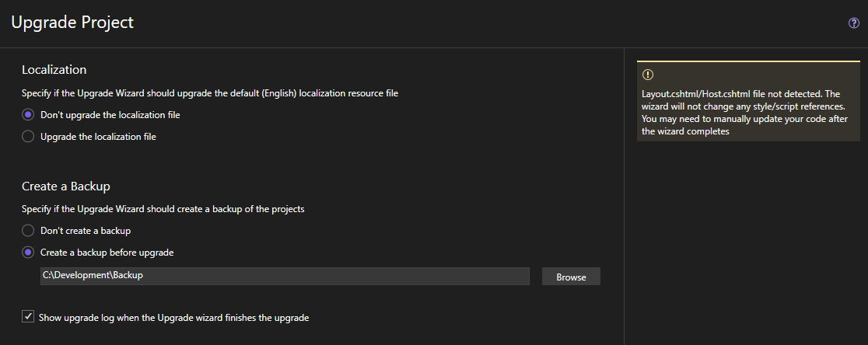Screen dimensions: 868x345
Task: Click the backup of the projects description text
Action: [163, 209]
